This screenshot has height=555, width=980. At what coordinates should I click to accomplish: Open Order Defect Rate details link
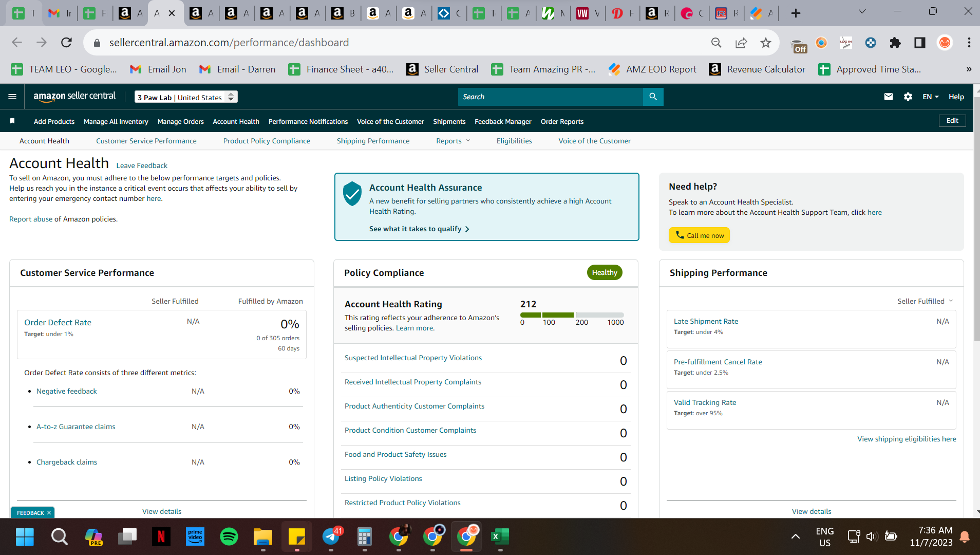58,323
